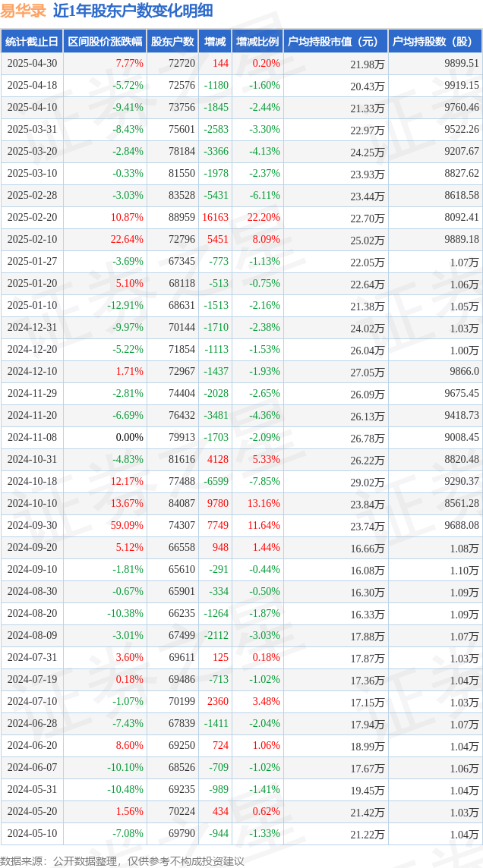Image resolution: width=483 pixels, height=868 pixels.
Task: Select the -6599 decrease value cell
Action: tap(216, 481)
